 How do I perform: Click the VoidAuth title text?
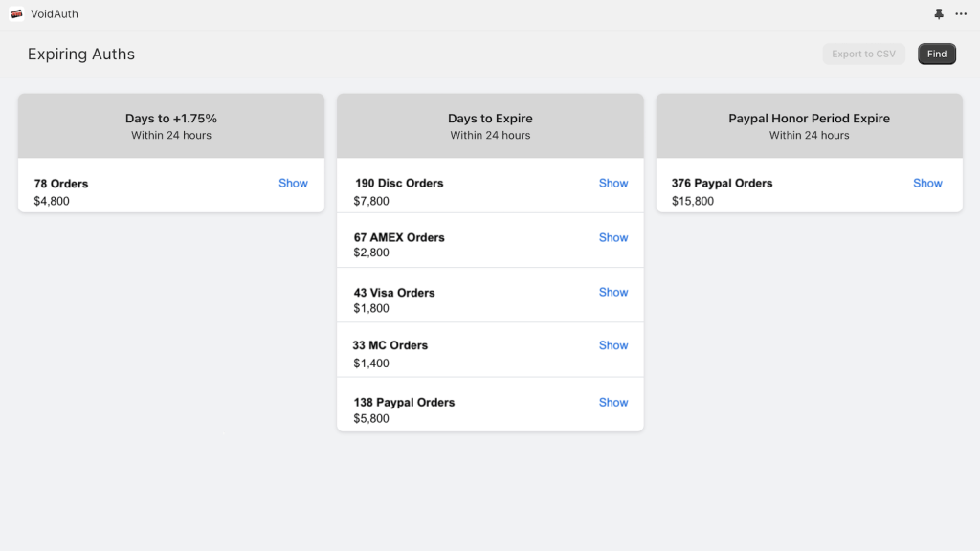(55, 14)
